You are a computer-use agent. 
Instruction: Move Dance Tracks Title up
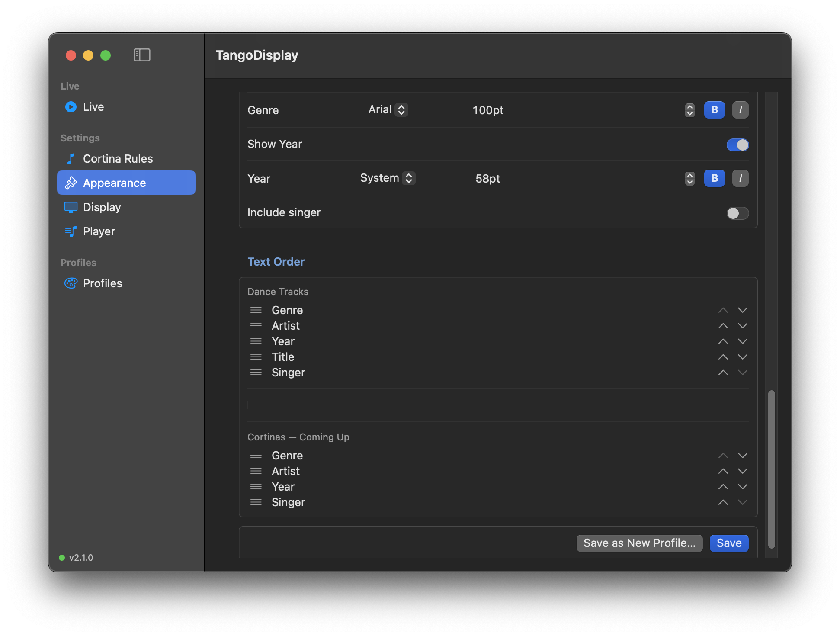(723, 357)
